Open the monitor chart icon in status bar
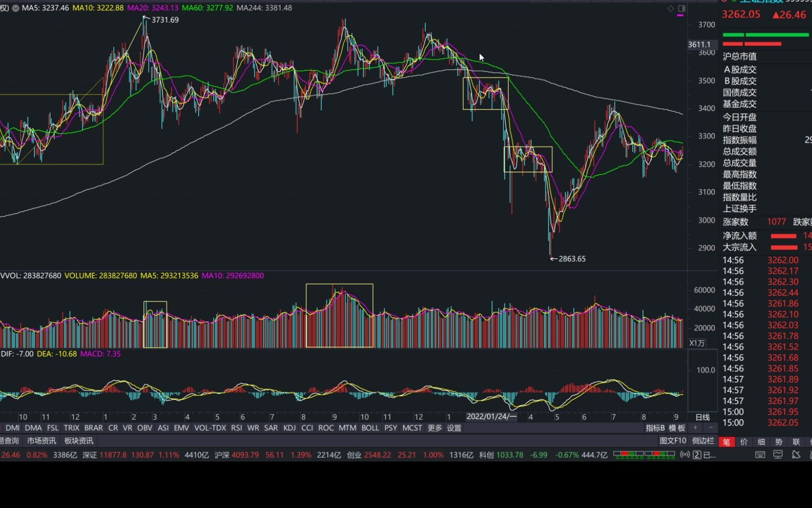The height and width of the screenshot is (508, 812). (x=778, y=455)
